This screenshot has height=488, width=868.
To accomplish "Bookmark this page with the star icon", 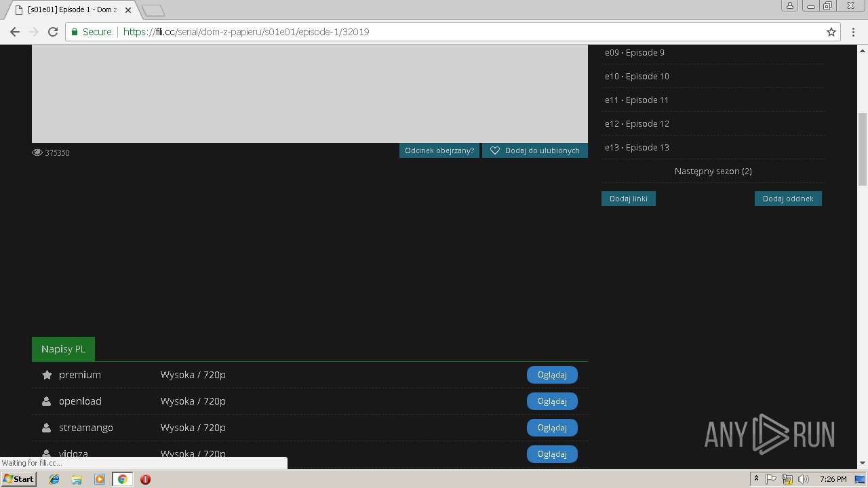I will coord(831,32).
